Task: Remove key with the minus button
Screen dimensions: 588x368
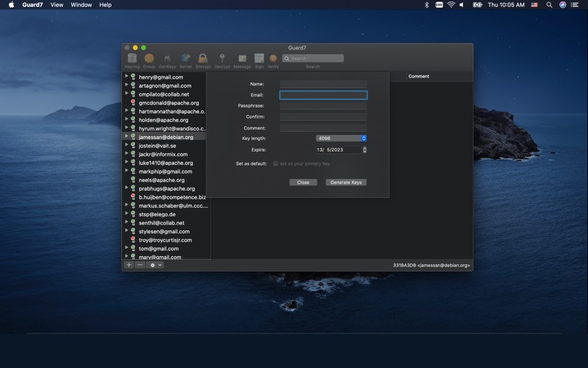Action: click(x=140, y=265)
